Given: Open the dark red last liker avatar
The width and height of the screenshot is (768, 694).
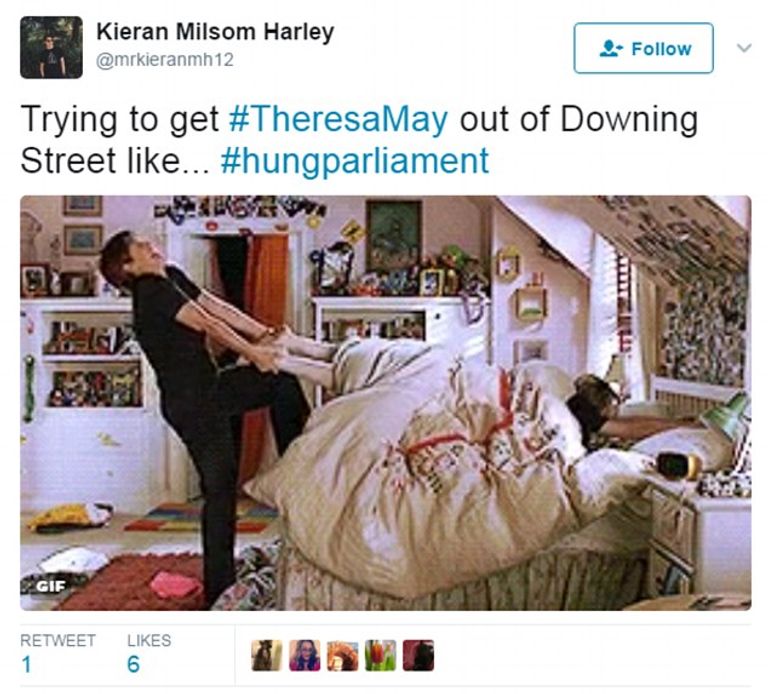Looking at the screenshot, I should [418, 655].
